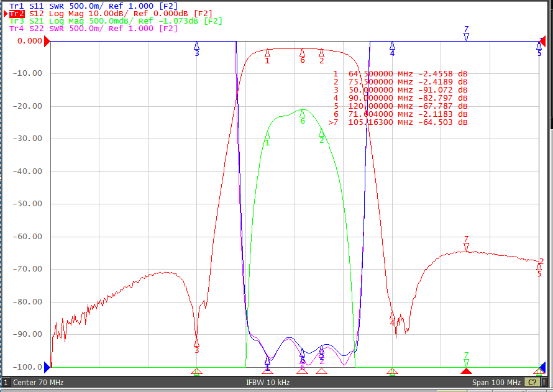553x392 pixels.
Task: Select marker 6 readout row 71.604000 MHz
Action: [400, 114]
